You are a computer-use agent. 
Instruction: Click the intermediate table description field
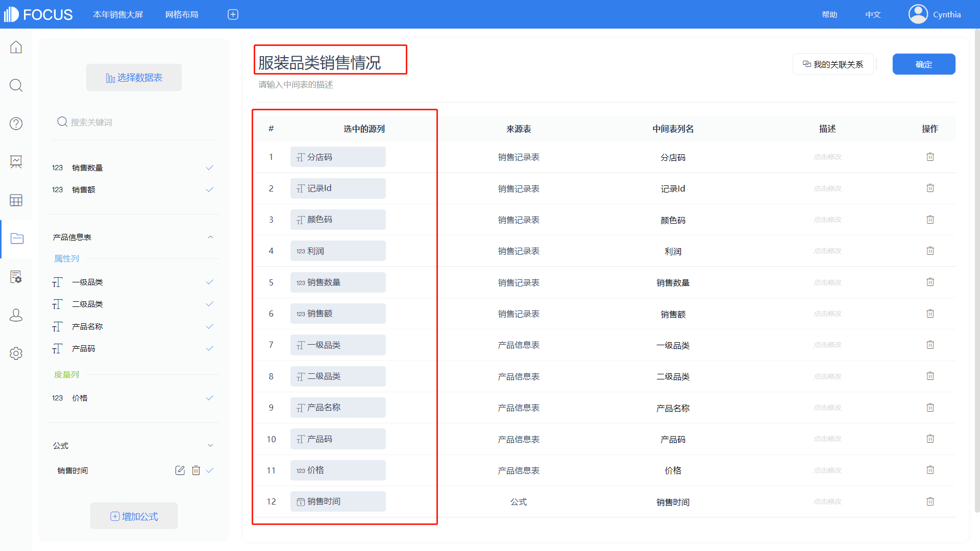click(296, 84)
